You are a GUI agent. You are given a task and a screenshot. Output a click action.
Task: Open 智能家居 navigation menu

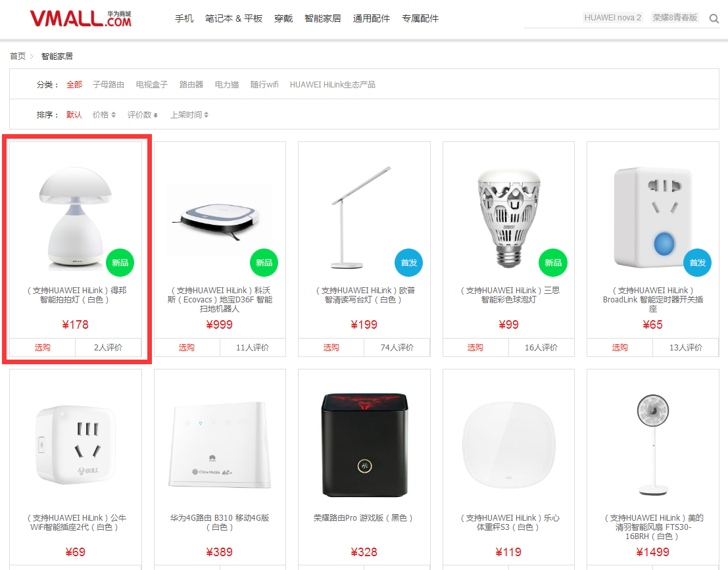(x=323, y=18)
